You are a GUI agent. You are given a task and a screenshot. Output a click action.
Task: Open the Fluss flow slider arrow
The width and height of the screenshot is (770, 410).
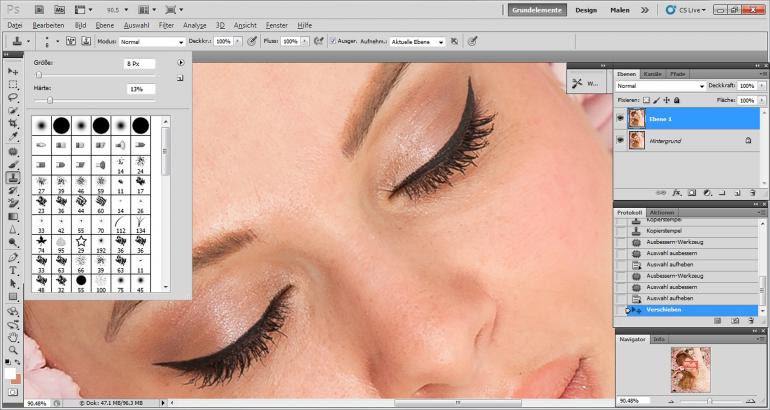305,42
